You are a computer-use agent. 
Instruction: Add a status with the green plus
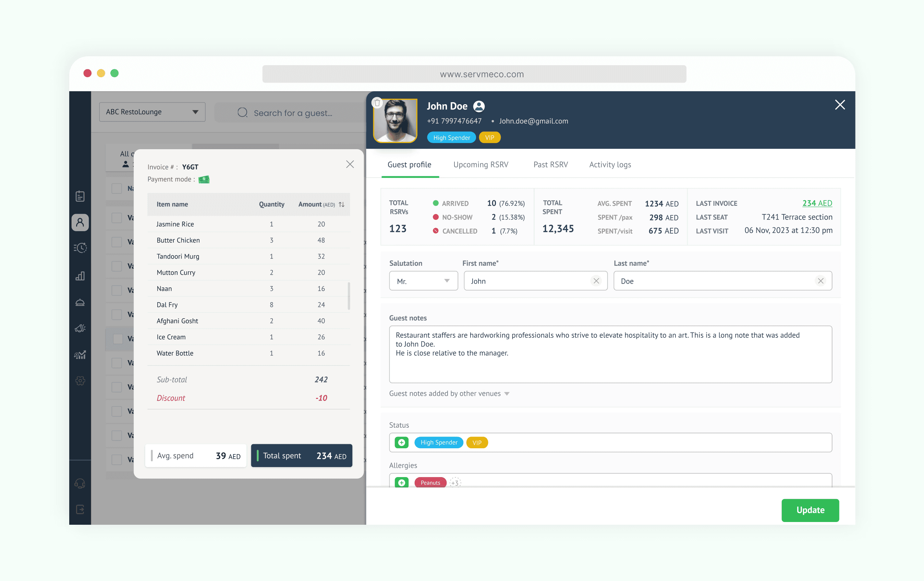pyautogui.click(x=401, y=442)
